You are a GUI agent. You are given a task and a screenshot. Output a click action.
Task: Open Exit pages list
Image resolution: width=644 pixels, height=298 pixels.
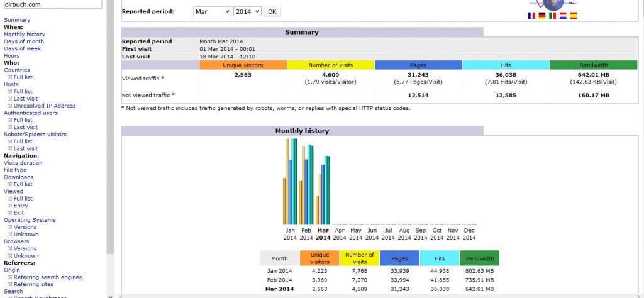tap(19, 213)
